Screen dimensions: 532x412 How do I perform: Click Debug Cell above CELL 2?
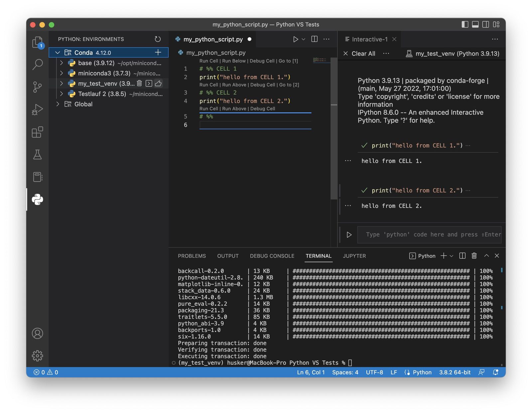click(262, 85)
